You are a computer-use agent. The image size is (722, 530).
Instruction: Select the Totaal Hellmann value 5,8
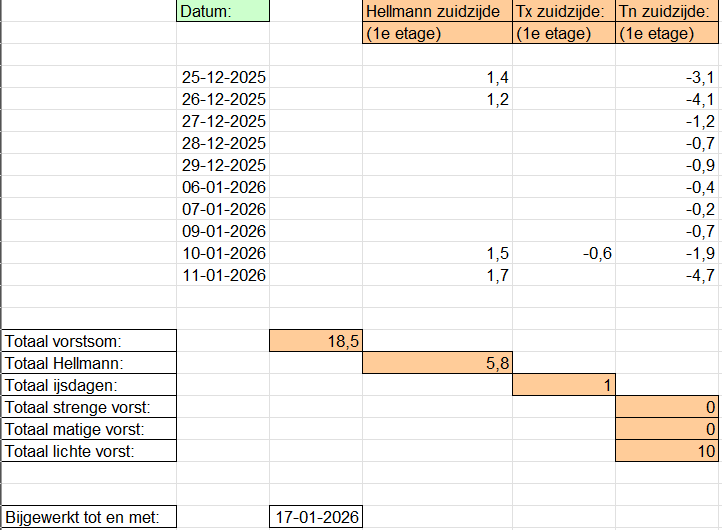pos(437,363)
